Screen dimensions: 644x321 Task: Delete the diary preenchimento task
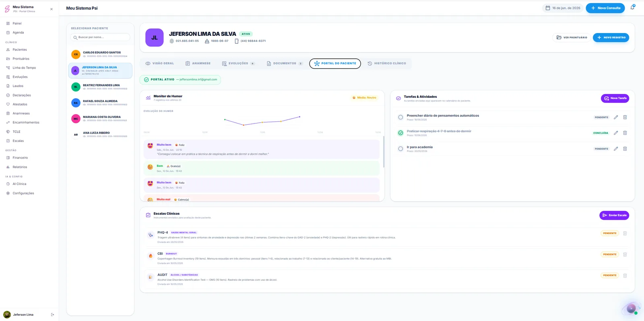coord(625,117)
